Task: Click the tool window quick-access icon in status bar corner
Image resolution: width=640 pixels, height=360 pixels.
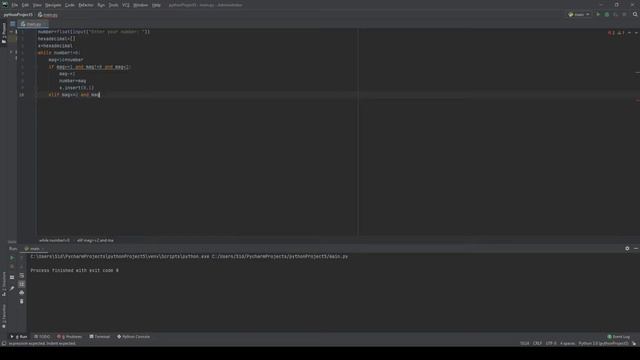Action: [4, 344]
